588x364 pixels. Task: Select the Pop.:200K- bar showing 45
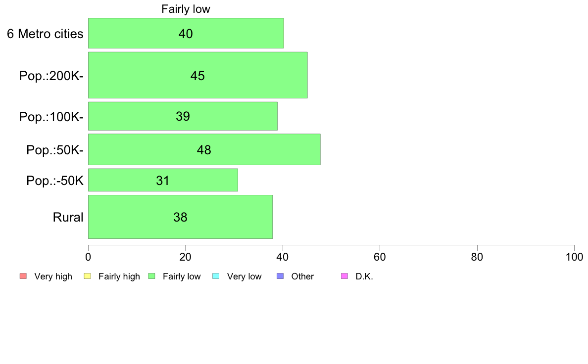coord(198,75)
